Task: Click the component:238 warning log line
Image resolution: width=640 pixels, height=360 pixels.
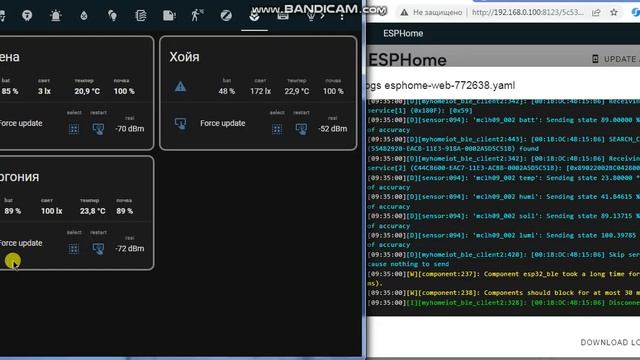Action: 504,293
